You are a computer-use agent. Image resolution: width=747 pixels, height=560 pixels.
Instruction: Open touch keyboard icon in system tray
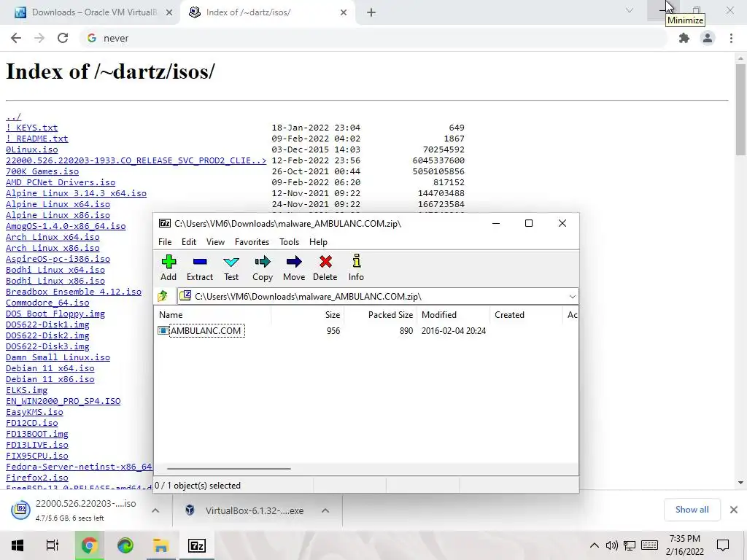(649, 545)
